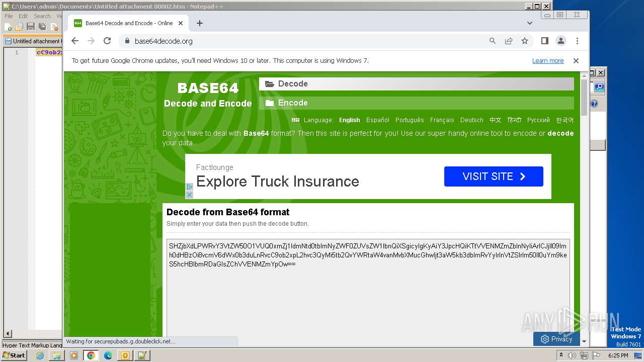The width and height of the screenshot is (644, 362).
Task: Open the Privacy settings button
Action: point(556,339)
